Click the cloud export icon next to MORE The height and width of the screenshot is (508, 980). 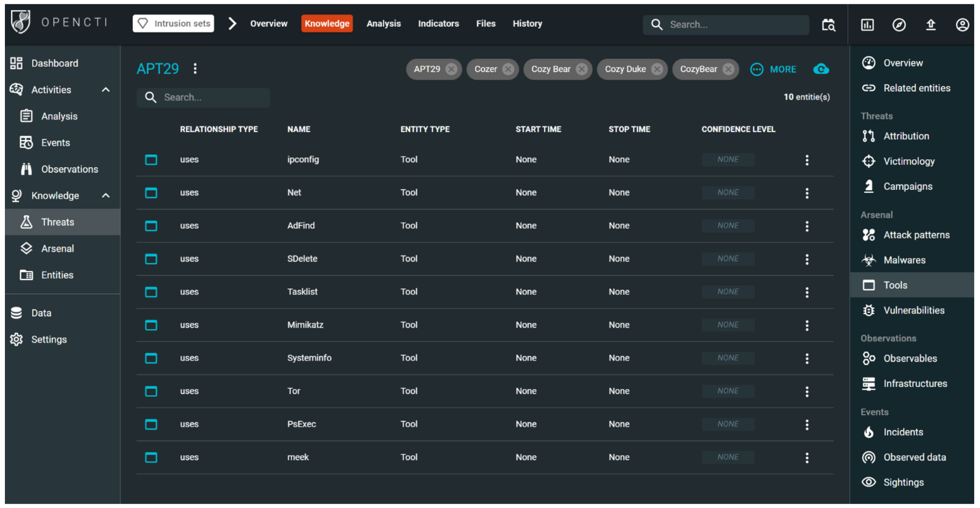pos(821,69)
